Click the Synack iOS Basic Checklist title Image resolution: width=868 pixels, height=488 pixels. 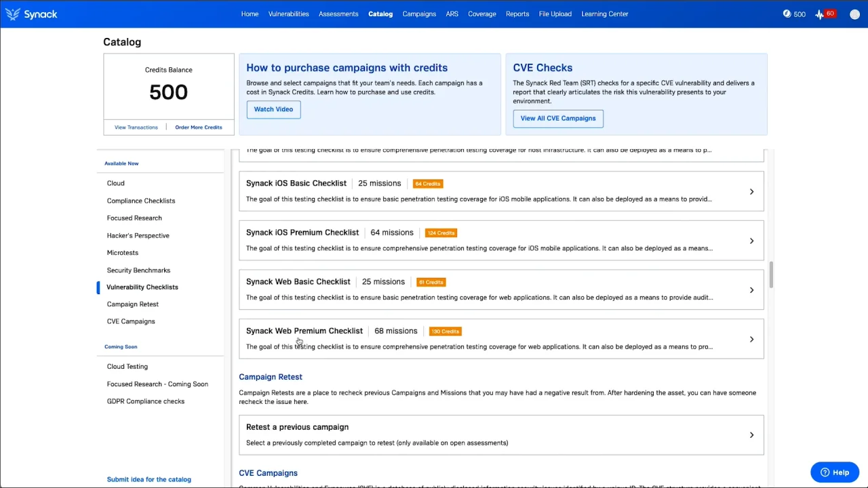(x=296, y=183)
